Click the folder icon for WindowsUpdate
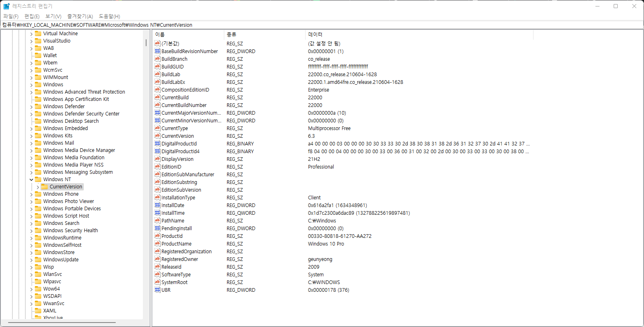The image size is (644, 327). pos(38,259)
